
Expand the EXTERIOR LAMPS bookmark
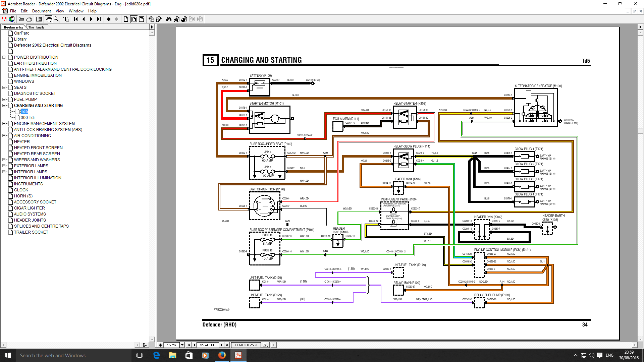click(4, 166)
